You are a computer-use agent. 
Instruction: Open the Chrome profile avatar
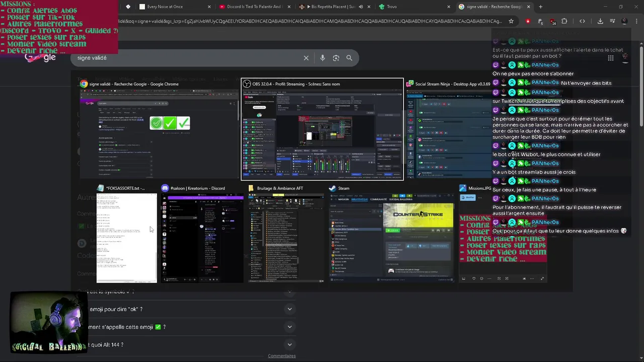624,21
